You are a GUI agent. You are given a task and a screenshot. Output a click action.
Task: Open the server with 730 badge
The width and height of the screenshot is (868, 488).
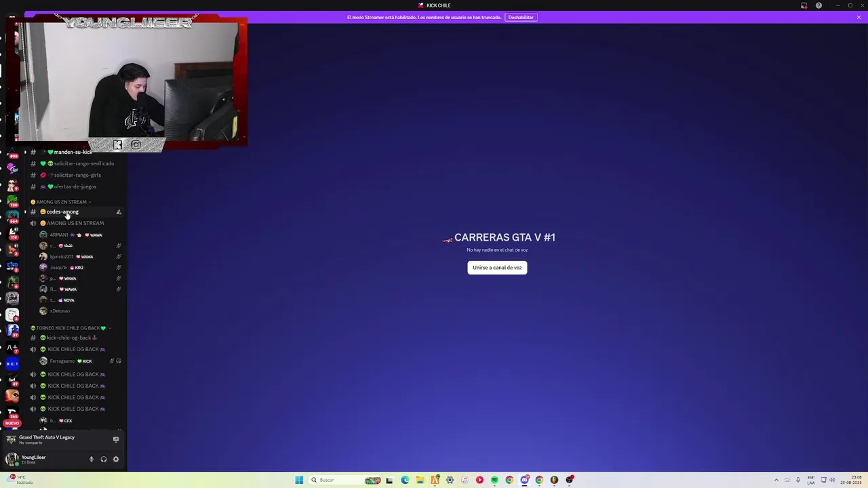coord(12,201)
